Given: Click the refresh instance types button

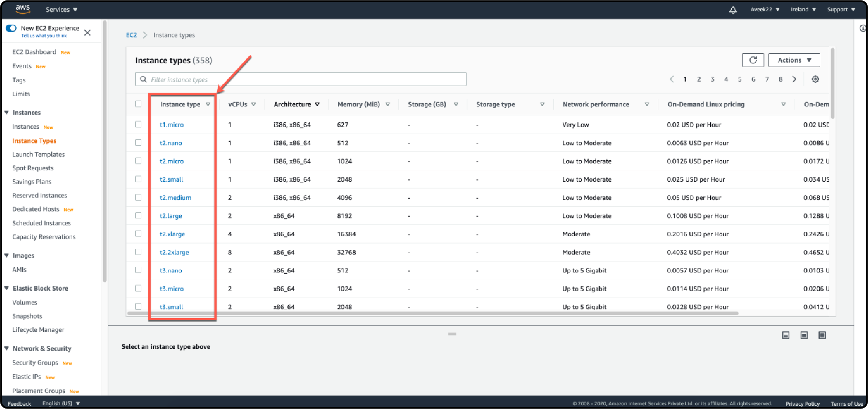Looking at the screenshot, I should coord(753,60).
